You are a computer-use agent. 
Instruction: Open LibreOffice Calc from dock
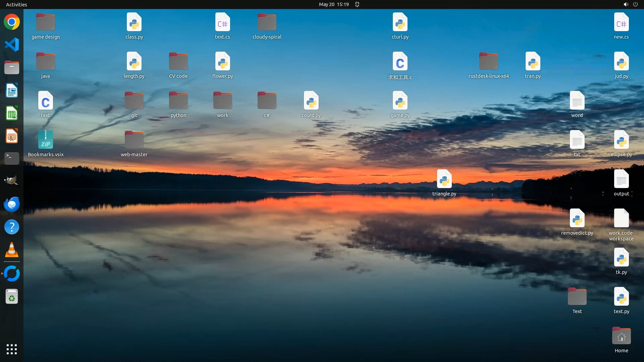(x=12, y=113)
